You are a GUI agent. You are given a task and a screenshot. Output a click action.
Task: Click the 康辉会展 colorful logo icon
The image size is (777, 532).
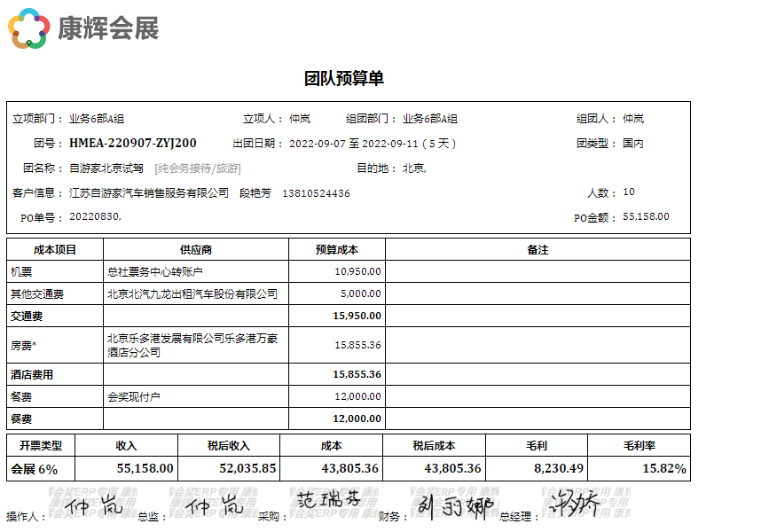point(28,28)
